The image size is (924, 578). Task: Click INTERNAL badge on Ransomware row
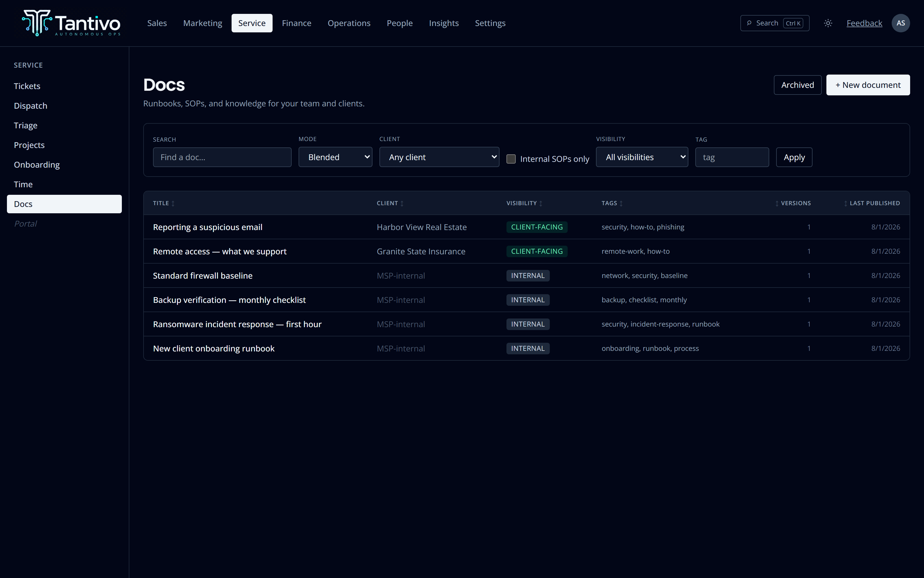coord(528,324)
